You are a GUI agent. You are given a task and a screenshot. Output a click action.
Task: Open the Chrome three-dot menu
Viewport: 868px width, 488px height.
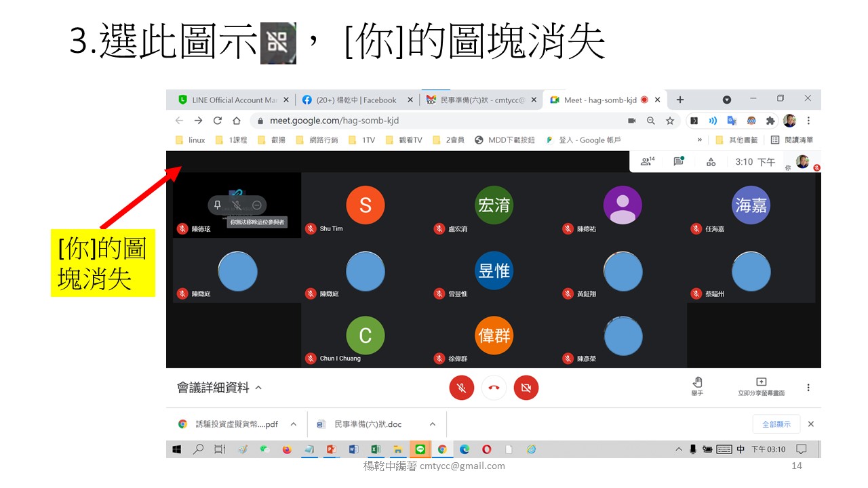coord(808,121)
